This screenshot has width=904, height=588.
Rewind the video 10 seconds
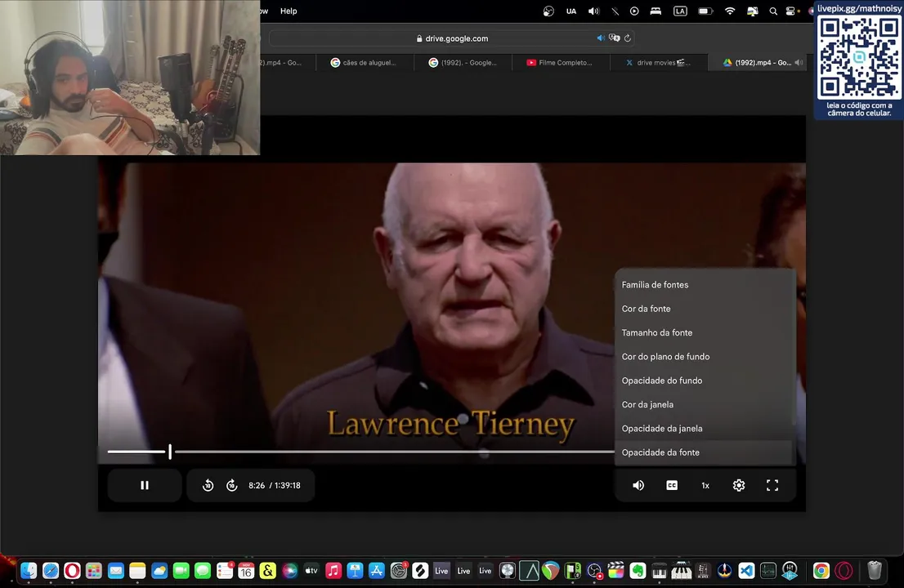(x=208, y=485)
